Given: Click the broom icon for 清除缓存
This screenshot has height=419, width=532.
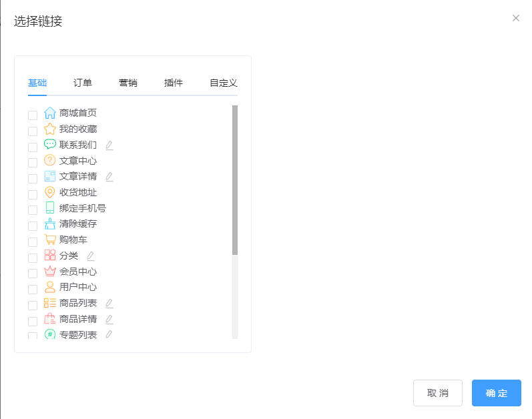Looking at the screenshot, I should point(50,224).
